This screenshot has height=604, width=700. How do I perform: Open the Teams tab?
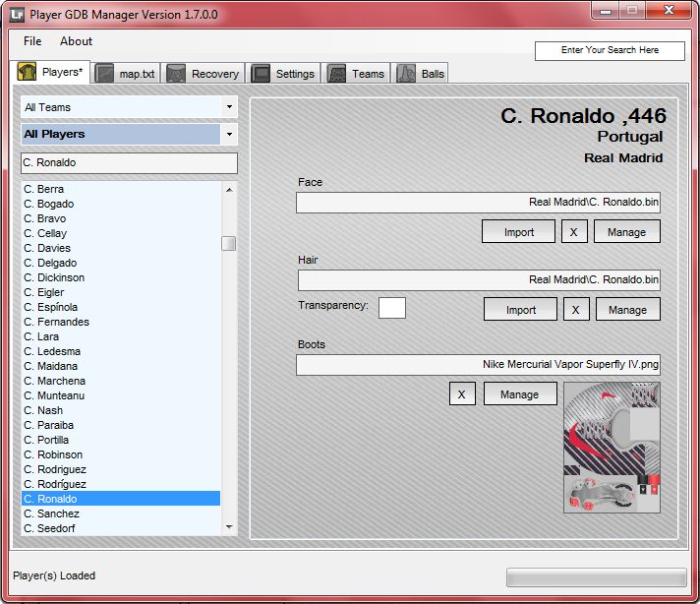pyautogui.click(x=356, y=74)
